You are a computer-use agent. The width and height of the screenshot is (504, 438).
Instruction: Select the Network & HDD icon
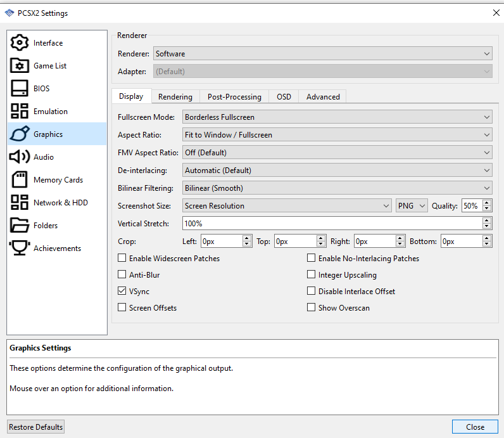[x=20, y=202]
